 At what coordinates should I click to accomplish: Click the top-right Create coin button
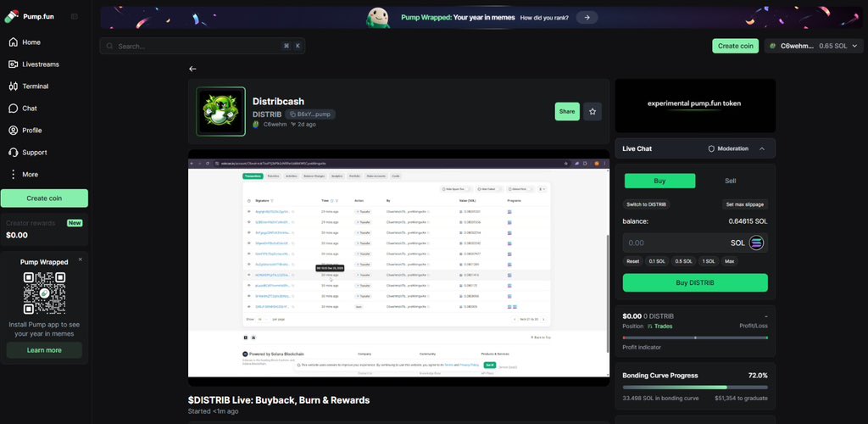coord(735,46)
